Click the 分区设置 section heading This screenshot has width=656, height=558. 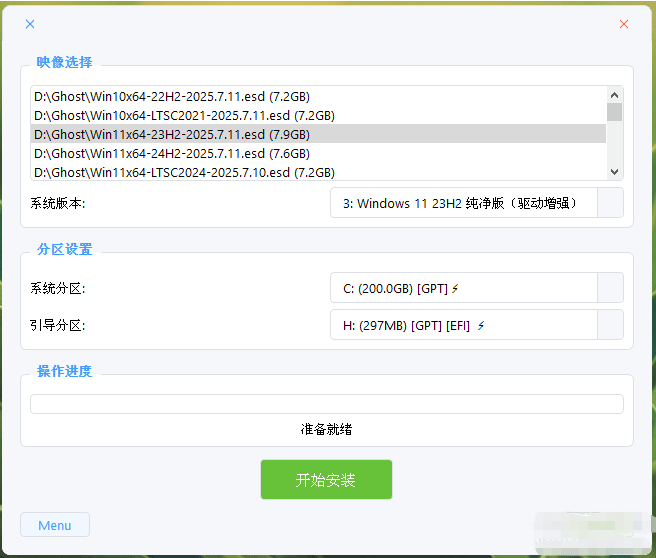pos(64,249)
